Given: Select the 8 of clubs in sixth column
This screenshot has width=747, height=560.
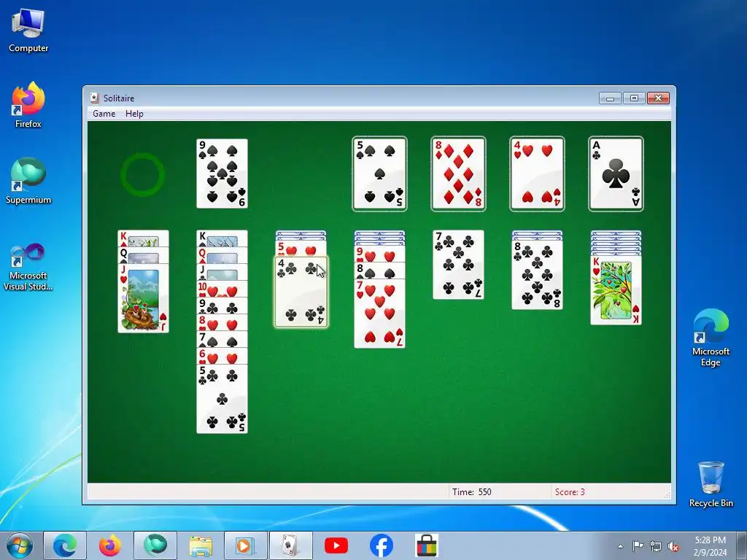Looking at the screenshot, I should click(x=538, y=275).
